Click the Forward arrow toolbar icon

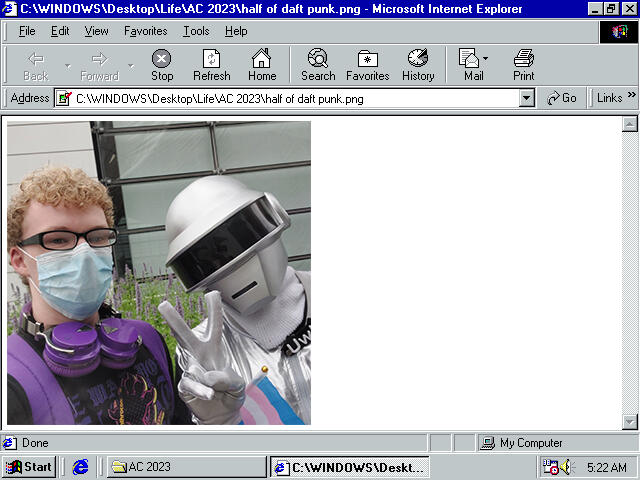(x=99, y=59)
